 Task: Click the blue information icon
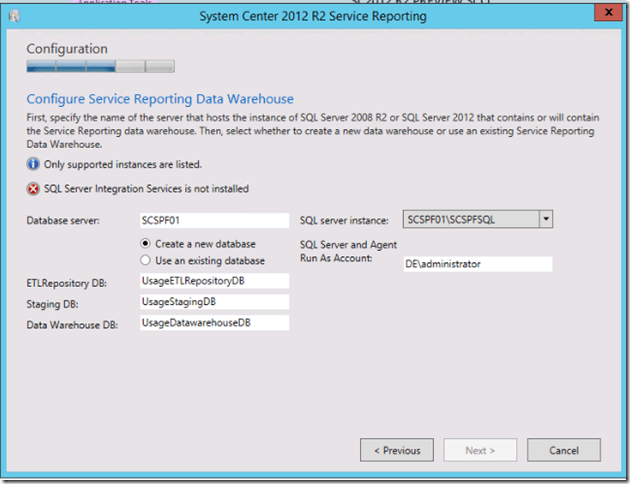click(x=33, y=164)
